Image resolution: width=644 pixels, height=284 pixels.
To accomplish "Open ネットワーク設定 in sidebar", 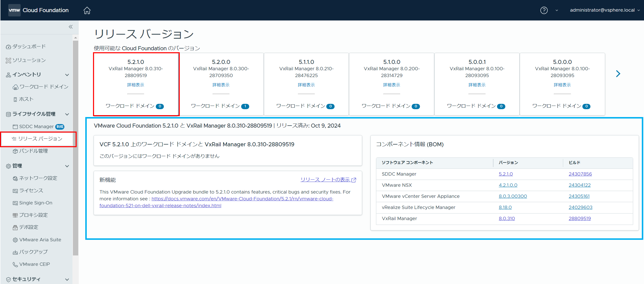I will point(35,178).
